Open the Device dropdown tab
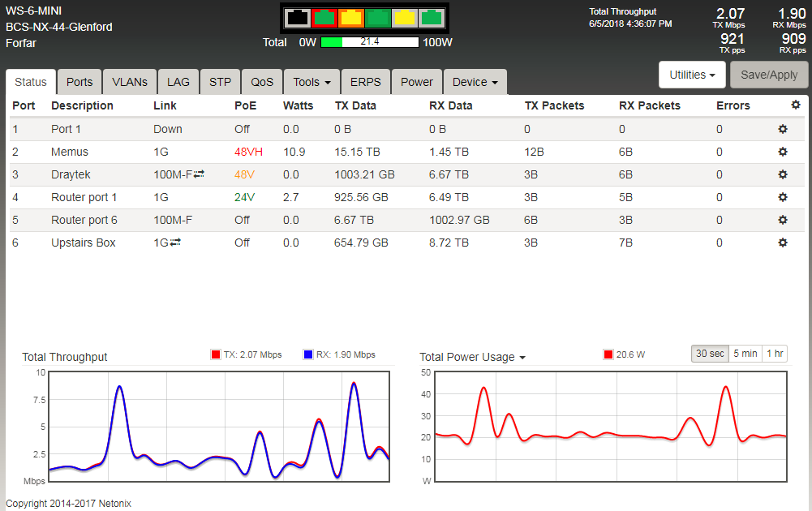The height and width of the screenshot is (511, 812). [475, 82]
